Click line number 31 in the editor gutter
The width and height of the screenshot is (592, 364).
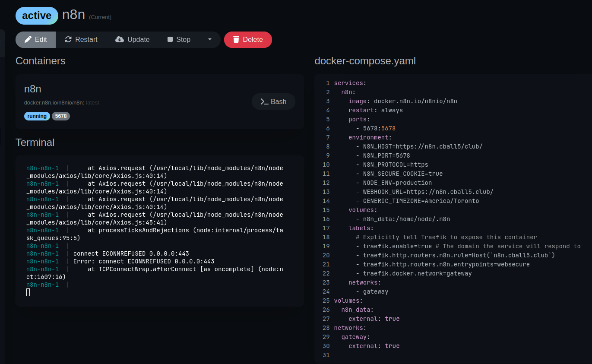[326, 355]
